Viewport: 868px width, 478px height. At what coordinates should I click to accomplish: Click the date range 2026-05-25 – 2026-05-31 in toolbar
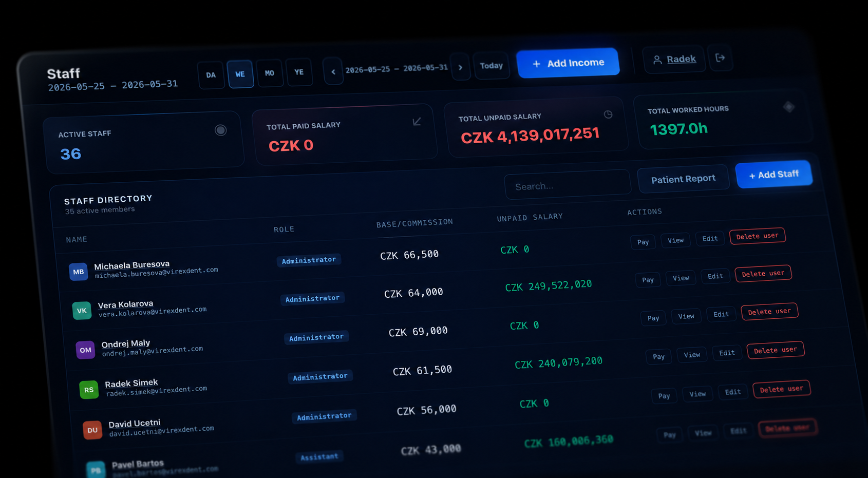(x=397, y=69)
